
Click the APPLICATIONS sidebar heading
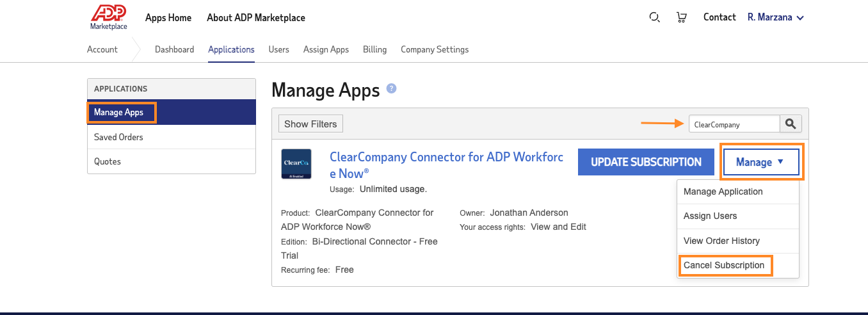tap(120, 89)
